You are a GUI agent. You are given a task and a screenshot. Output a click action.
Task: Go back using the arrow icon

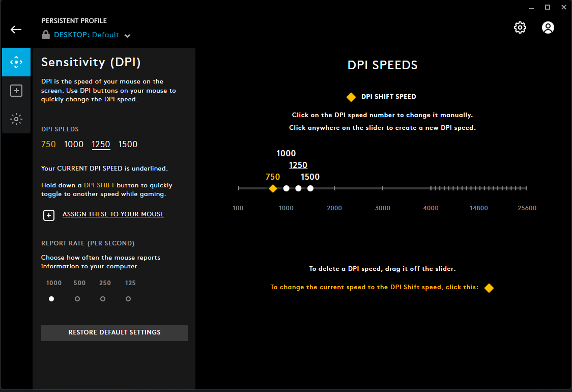point(16,30)
